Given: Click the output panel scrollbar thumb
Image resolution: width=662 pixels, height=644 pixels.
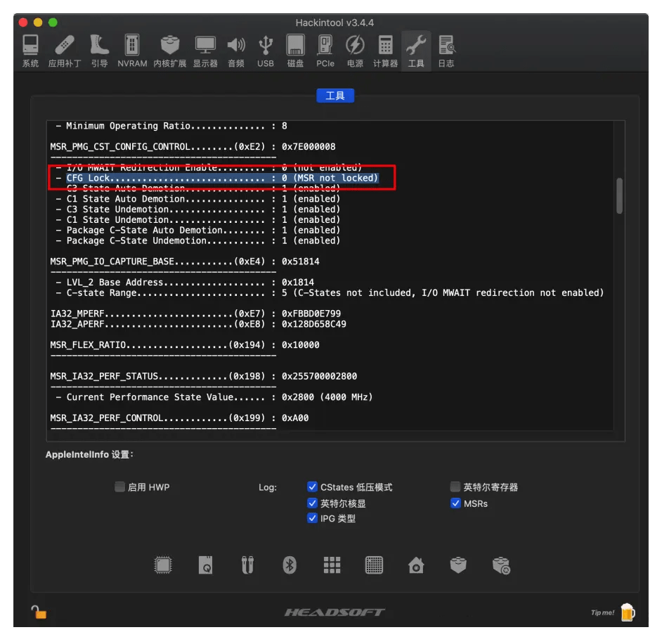Looking at the screenshot, I should tap(619, 196).
